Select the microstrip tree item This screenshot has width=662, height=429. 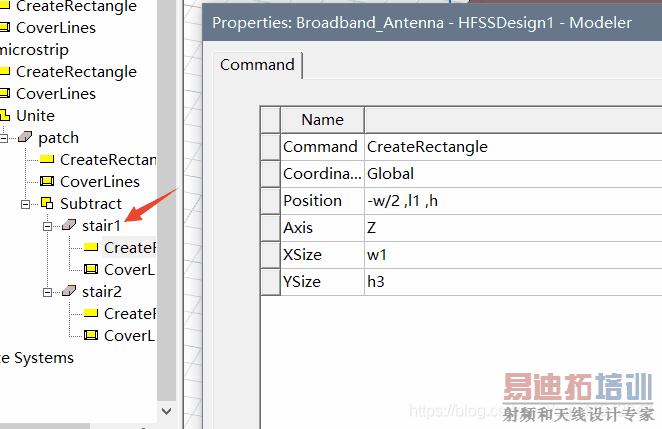click(x=34, y=50)
